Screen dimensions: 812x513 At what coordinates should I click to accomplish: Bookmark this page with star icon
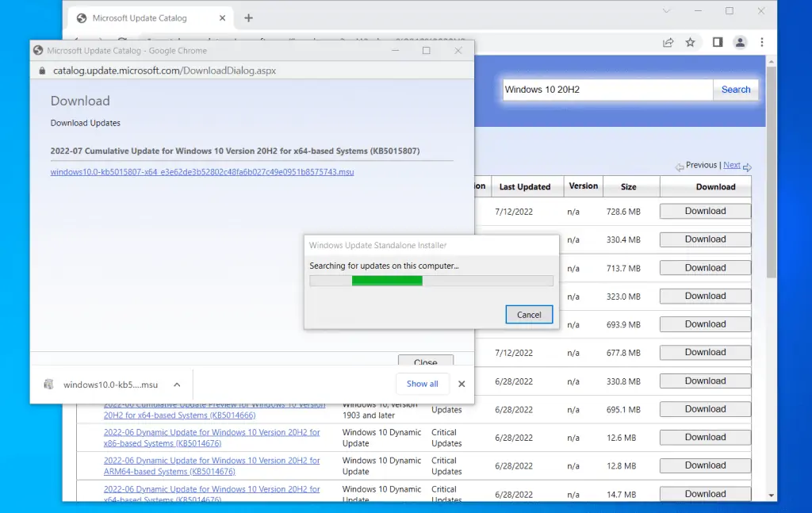[691, 43]
